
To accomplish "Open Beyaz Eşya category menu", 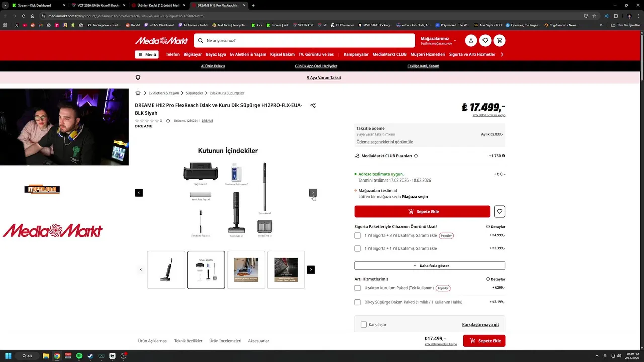I will coord(216,54).
